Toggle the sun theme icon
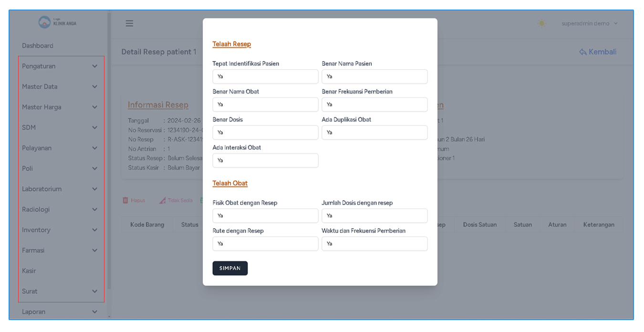This screenshot has width=644, height=332. [x=541, y=23]
